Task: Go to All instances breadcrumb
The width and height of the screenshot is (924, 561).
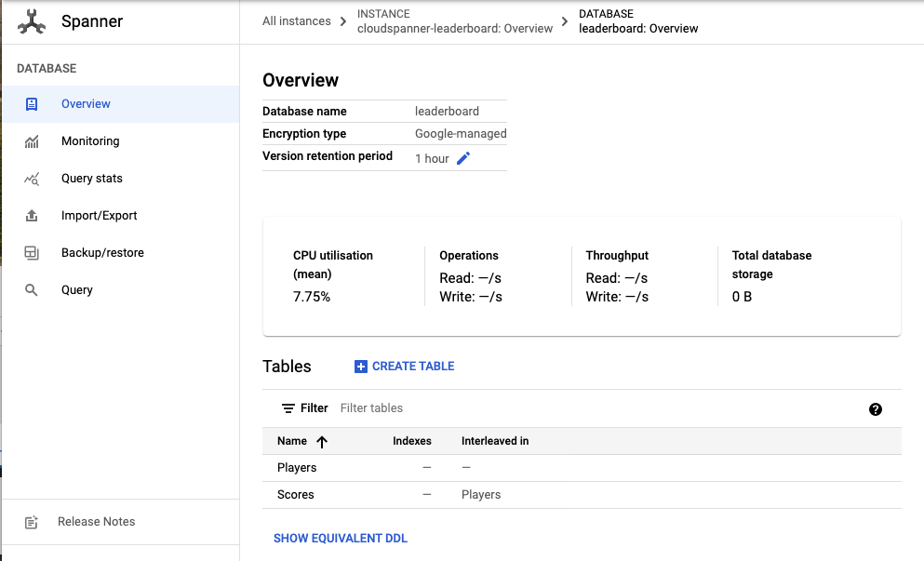Action: tap(296, 21)
